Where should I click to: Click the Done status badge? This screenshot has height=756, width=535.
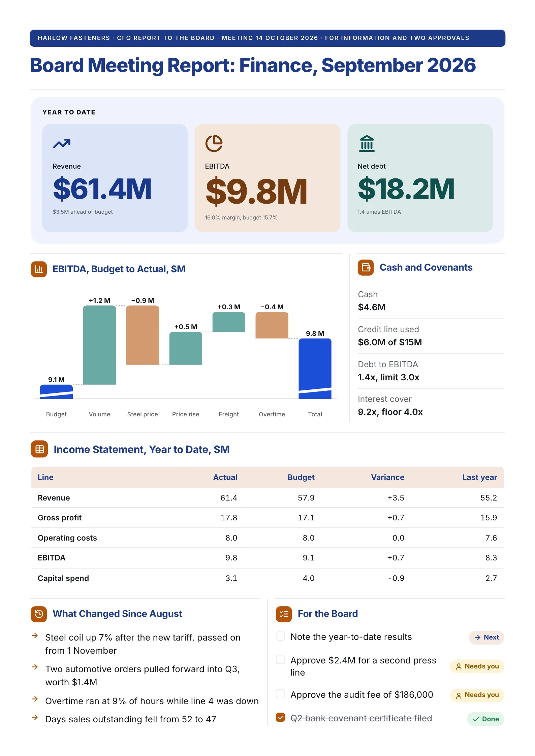point(485,719)
